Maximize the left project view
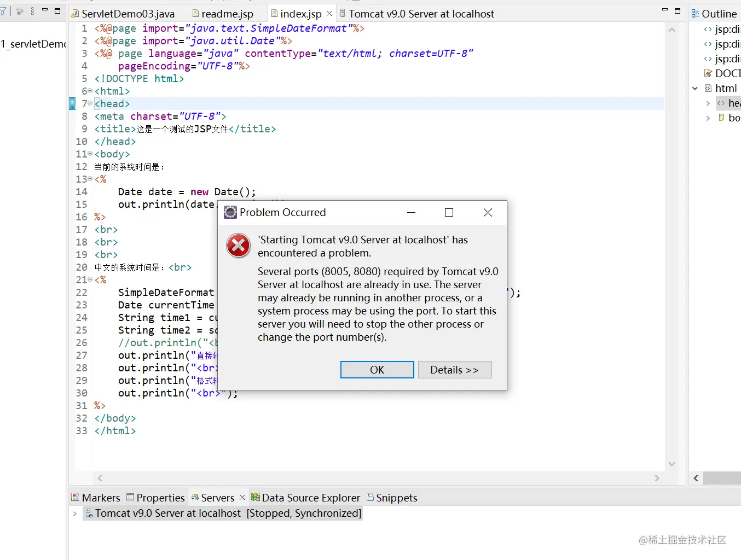 57,10
